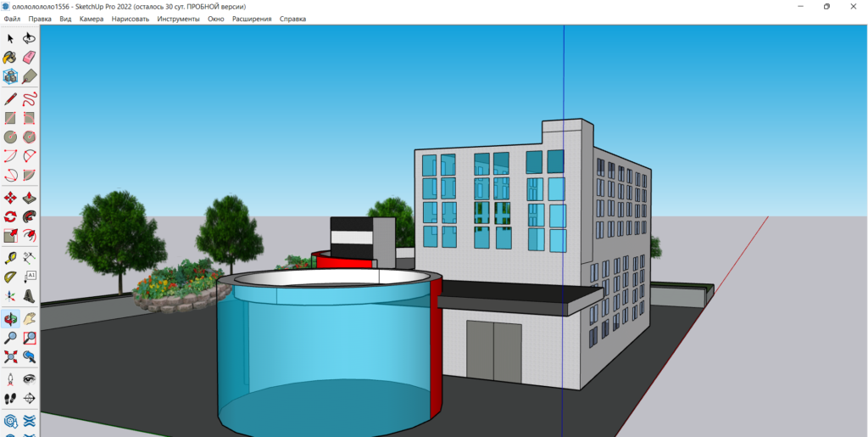Select the Rectangle tool

click(10, 118)
